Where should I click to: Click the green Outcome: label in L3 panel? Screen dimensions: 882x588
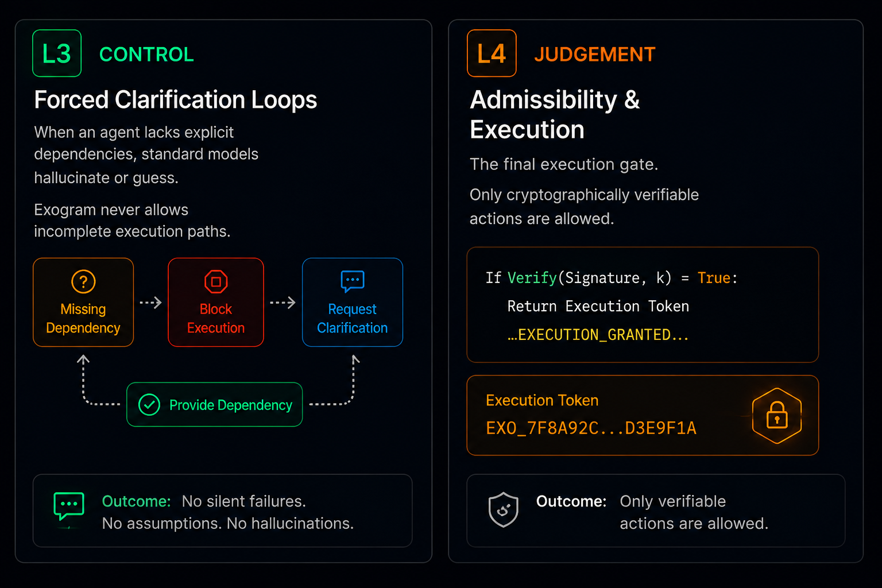pyautogui.click(x=136, y=501)
